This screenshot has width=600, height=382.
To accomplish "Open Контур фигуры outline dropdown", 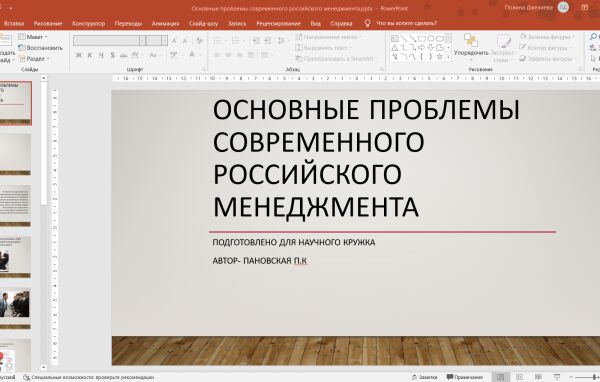I will (x=546, y=48).
